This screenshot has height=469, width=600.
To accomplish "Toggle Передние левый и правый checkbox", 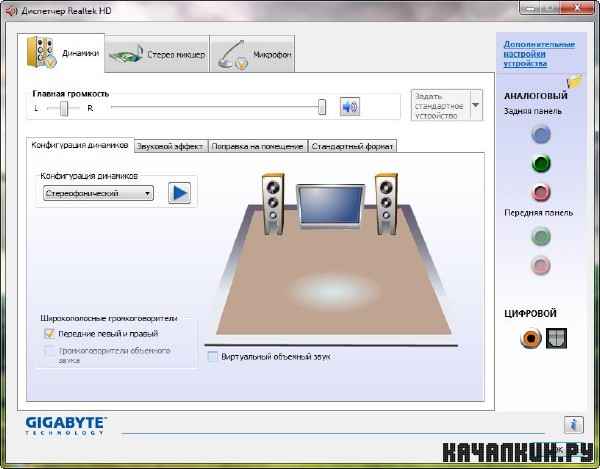I will coord(49,334).
